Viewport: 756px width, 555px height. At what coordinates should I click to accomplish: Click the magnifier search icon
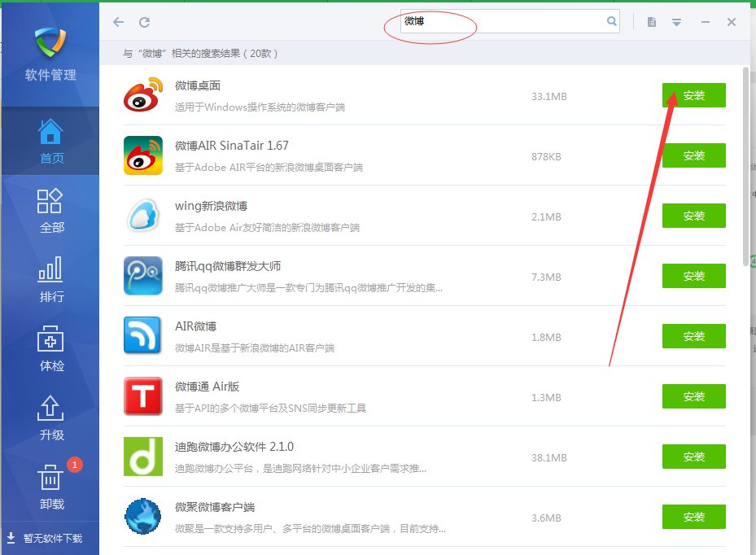(x=611, y=21)
